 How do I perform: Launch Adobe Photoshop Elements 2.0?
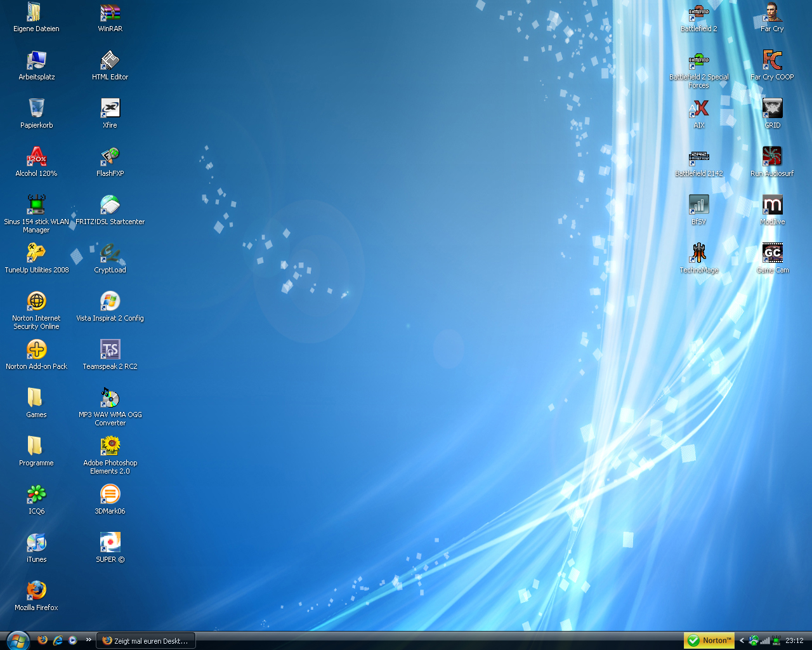point(110,447)
